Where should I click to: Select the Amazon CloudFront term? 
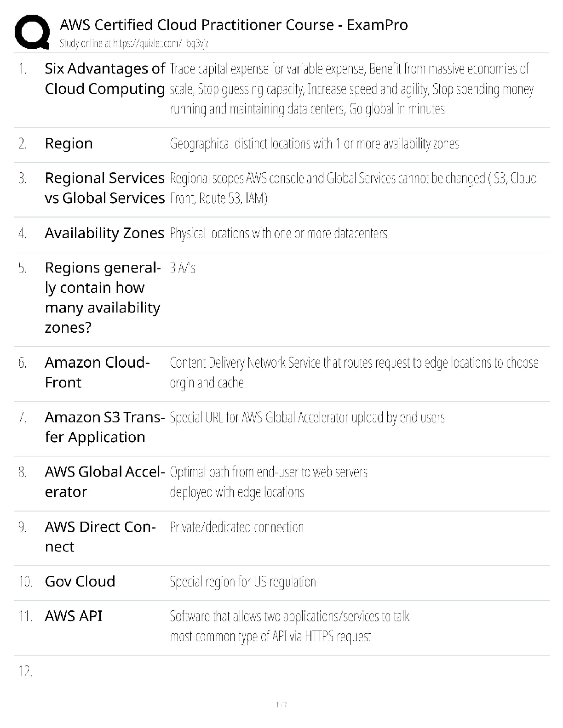tap(97, 372)
